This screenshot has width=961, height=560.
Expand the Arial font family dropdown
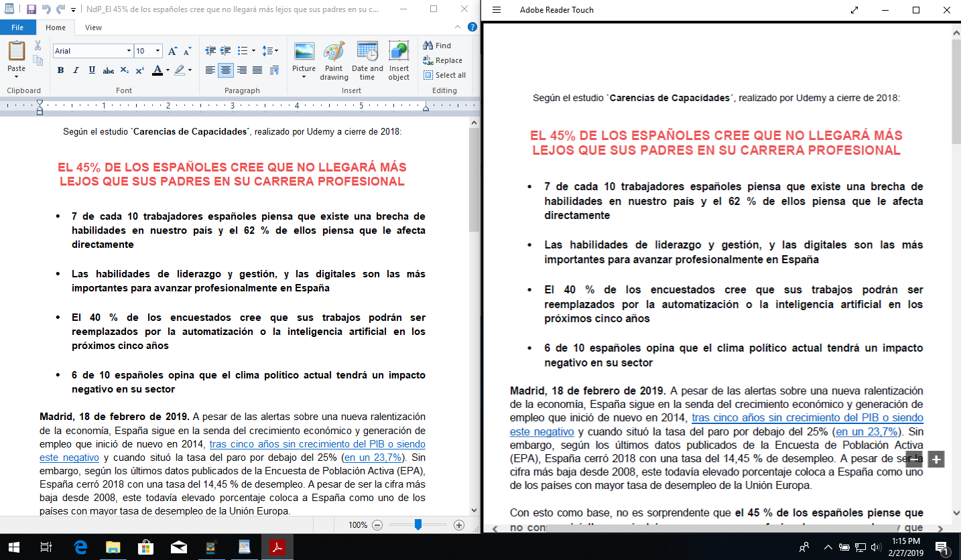[x=129, y=51]
